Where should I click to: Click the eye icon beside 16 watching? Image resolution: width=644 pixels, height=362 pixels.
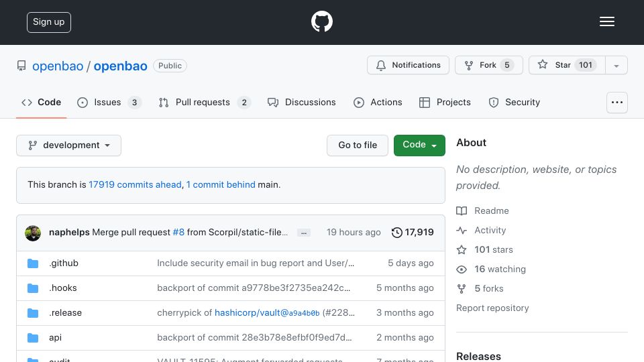click(x=462, y=269)
